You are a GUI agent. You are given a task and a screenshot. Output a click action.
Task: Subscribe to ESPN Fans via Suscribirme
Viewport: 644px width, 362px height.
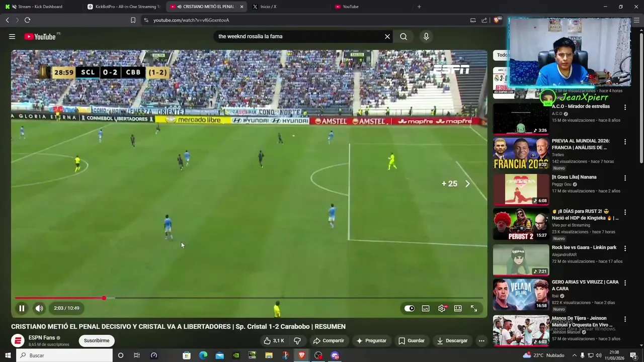tap(97, 340)
